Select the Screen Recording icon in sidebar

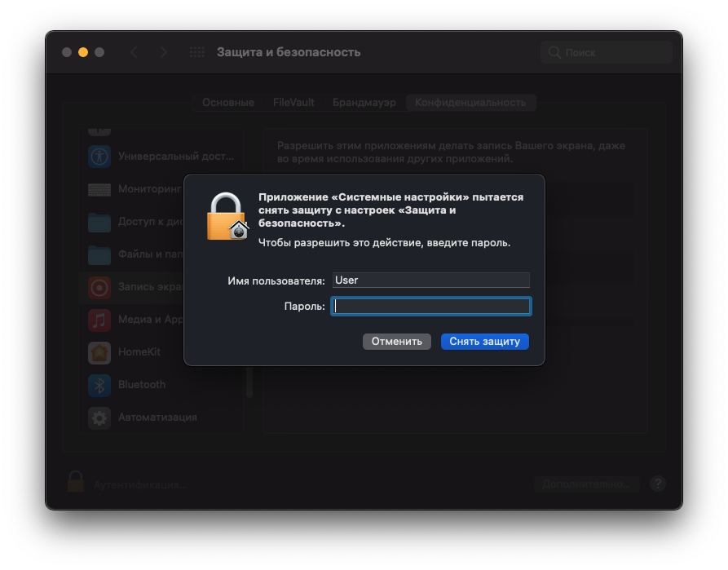tap(99, 288)
